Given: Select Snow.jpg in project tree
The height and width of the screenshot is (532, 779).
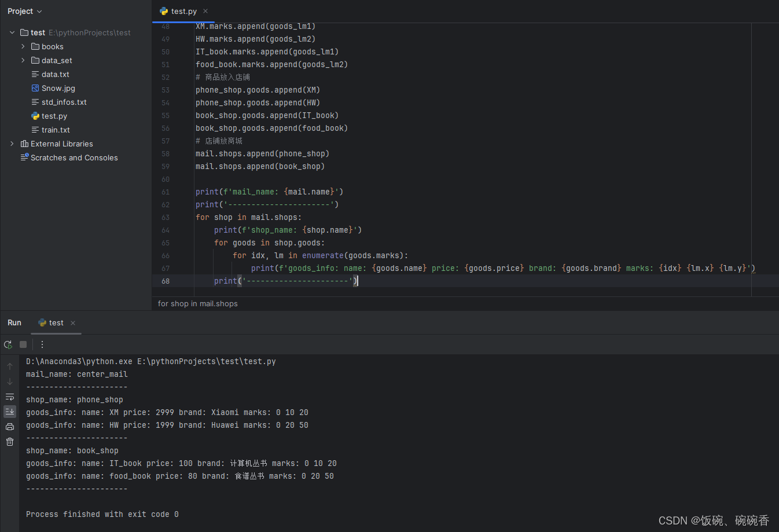Looking at the screenshot, I should tap(58, 88).
